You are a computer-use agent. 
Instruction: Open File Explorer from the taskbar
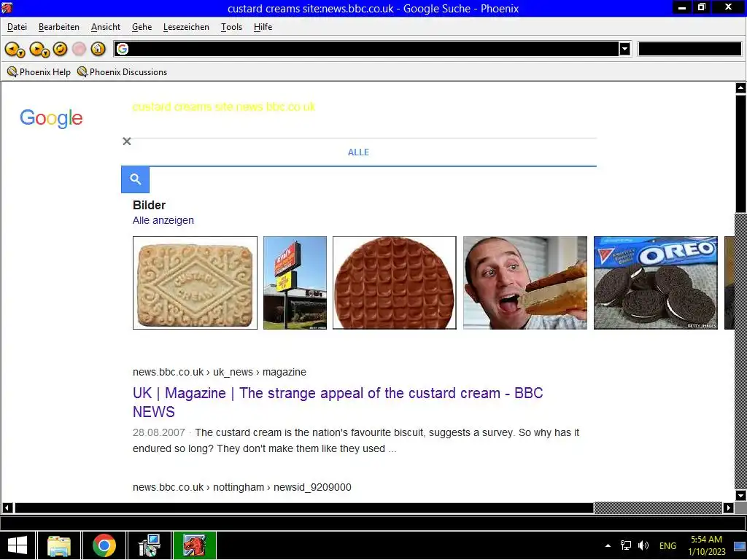pyautogui.click(x=59, y=545)
